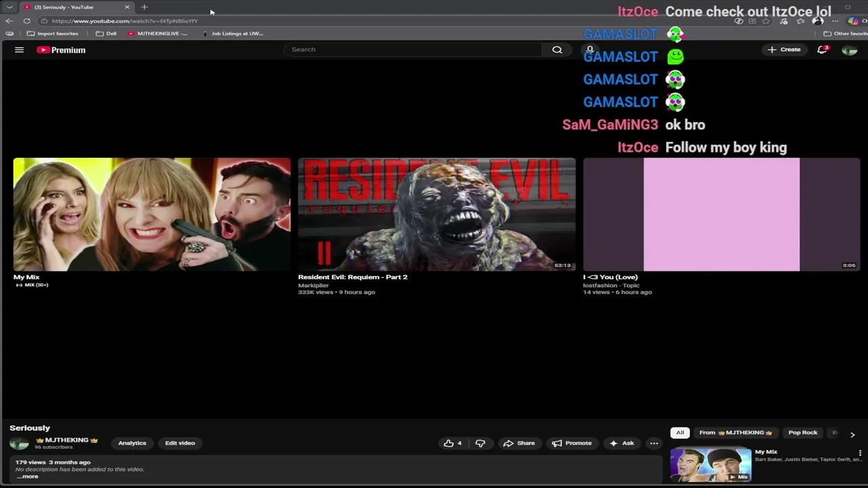Select From MJTHEKING filter chip
868x488 pixels.
click(736, 432)
